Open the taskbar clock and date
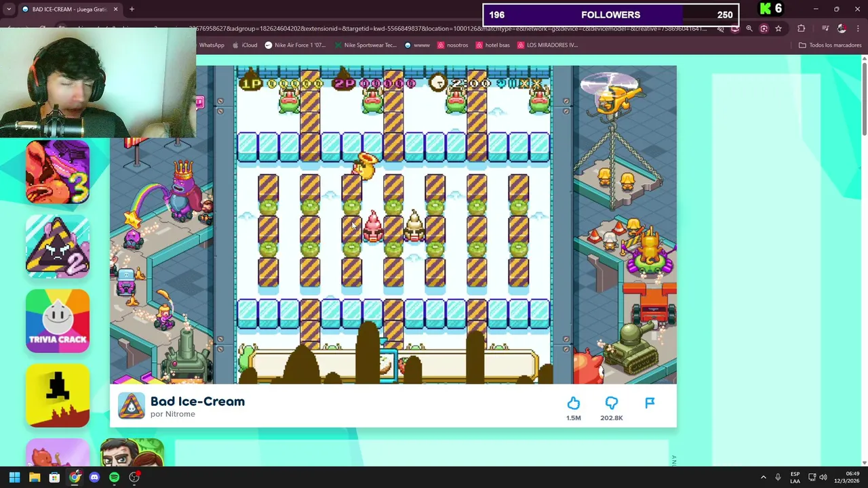The image size is (868, 488). point(846,477)
